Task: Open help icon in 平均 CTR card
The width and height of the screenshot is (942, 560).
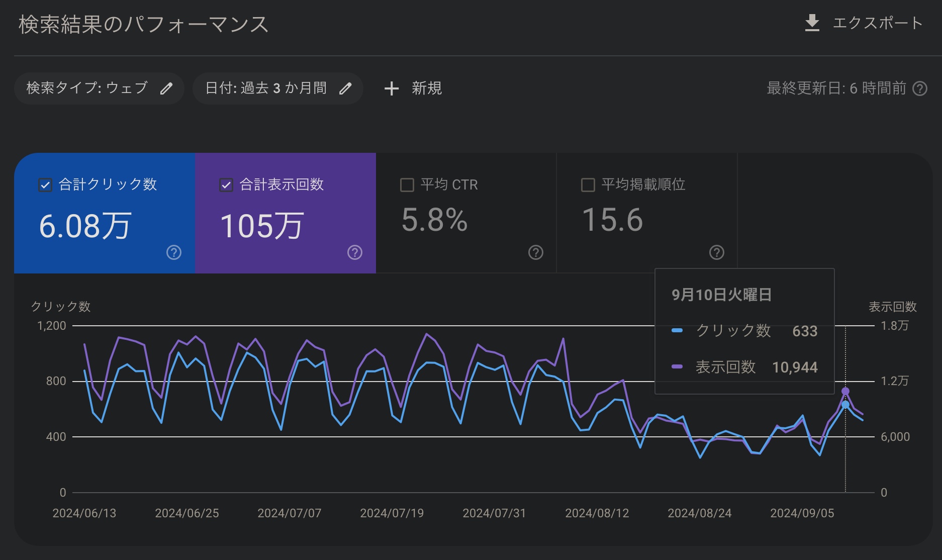Action: point(536,252)
